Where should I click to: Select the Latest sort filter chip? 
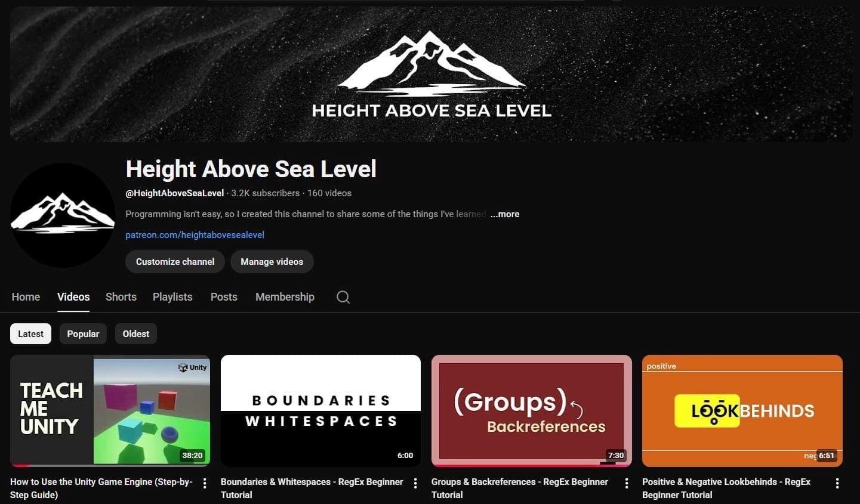point(30,334)
